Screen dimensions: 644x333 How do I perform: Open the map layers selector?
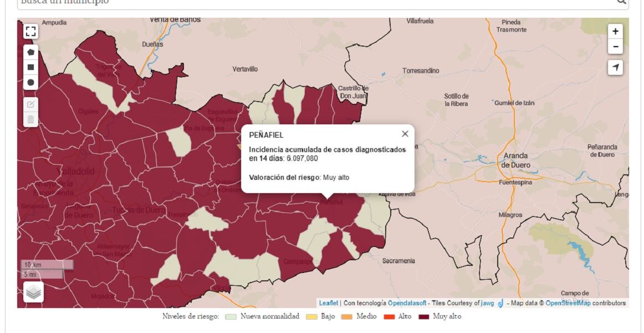[x=33, y=291]
